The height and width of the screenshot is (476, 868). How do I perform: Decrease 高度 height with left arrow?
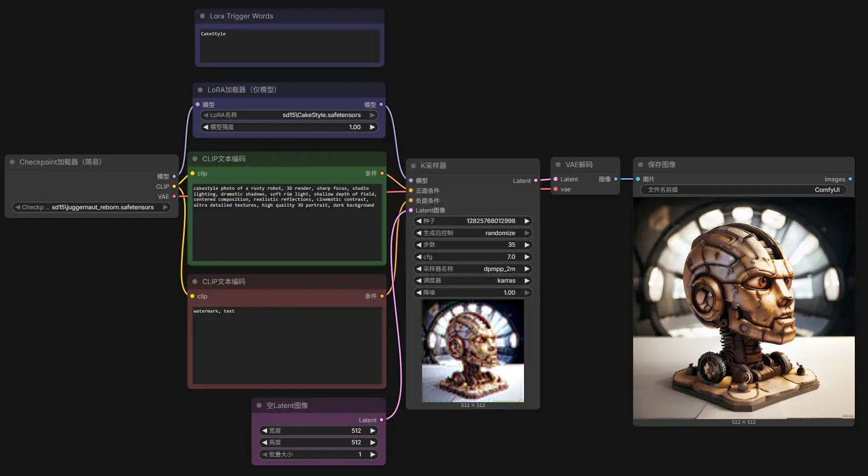264,442
